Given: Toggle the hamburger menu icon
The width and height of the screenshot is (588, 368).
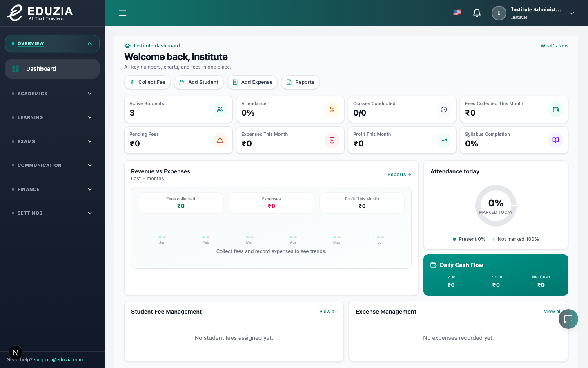Looking at the screenshot, I should [x=122, y=13].
